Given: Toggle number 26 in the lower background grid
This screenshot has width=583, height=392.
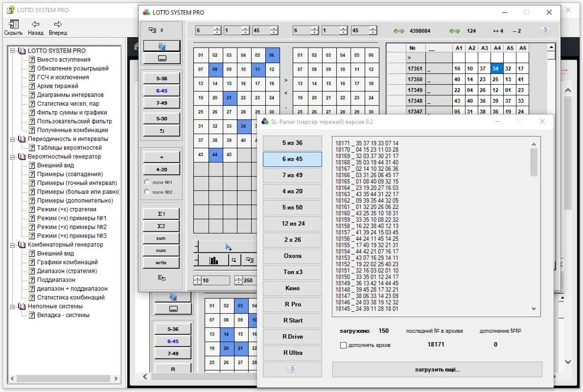Looking at the screenshot, I should [x=226, y=362].
